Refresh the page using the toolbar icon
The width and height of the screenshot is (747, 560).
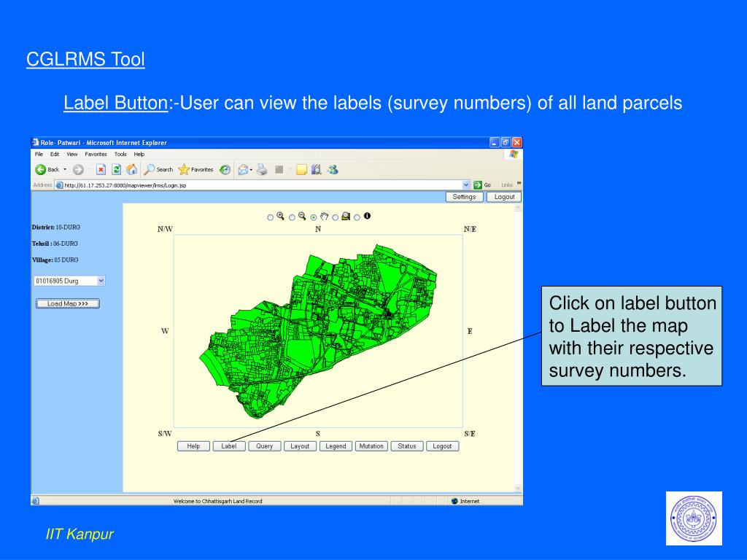tap(117, 169)
